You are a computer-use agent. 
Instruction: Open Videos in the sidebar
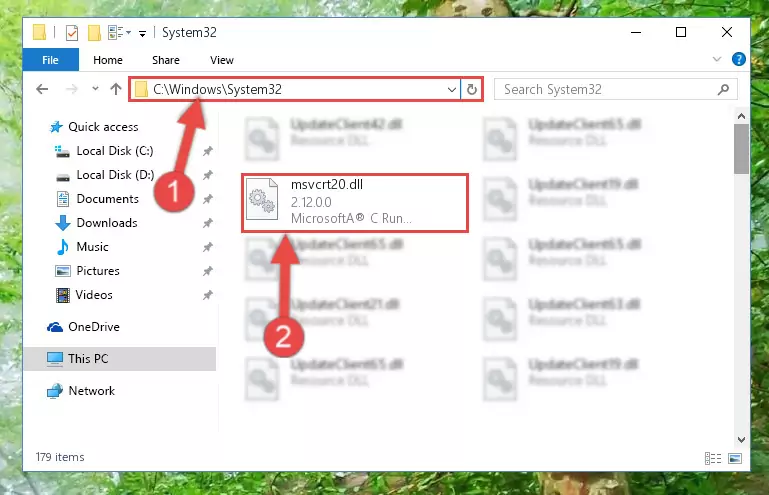(94, 295)
